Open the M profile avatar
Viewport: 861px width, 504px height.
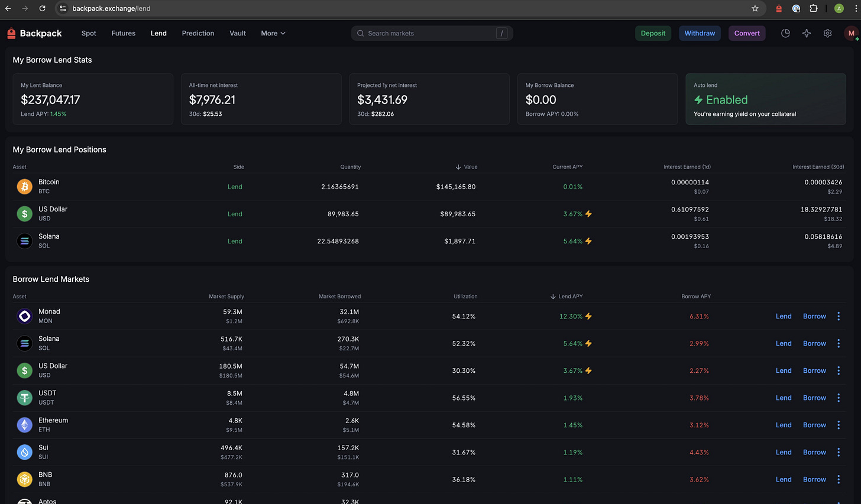tap(851, 33)
